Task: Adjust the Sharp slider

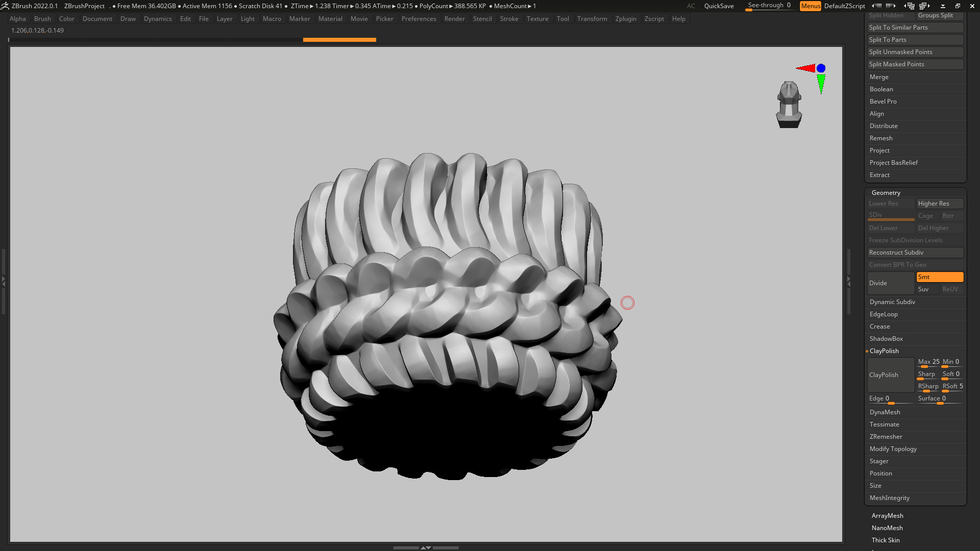Action: click(928, 374)
